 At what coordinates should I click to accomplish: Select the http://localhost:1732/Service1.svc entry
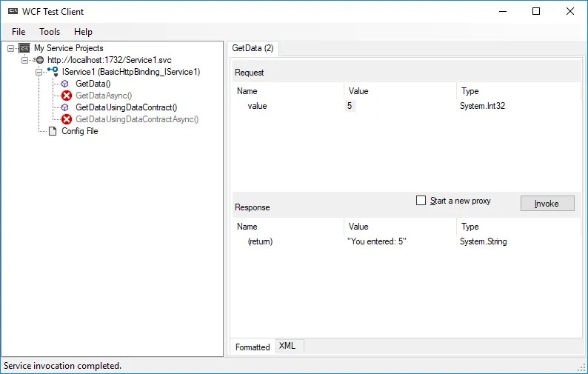(x=110, y=60)
